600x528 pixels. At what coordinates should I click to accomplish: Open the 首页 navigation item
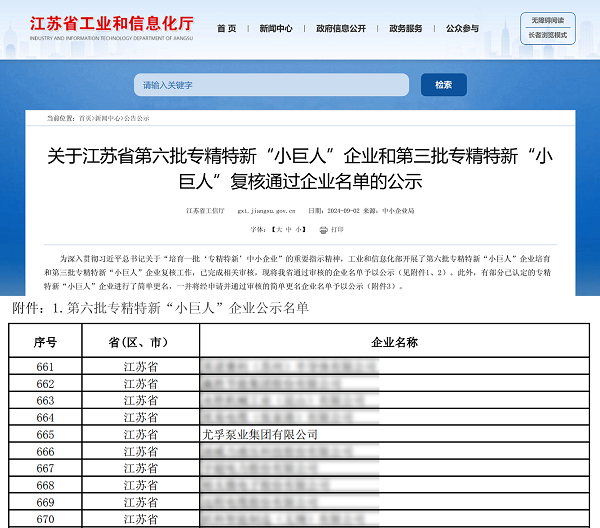(x=227, y=28)
